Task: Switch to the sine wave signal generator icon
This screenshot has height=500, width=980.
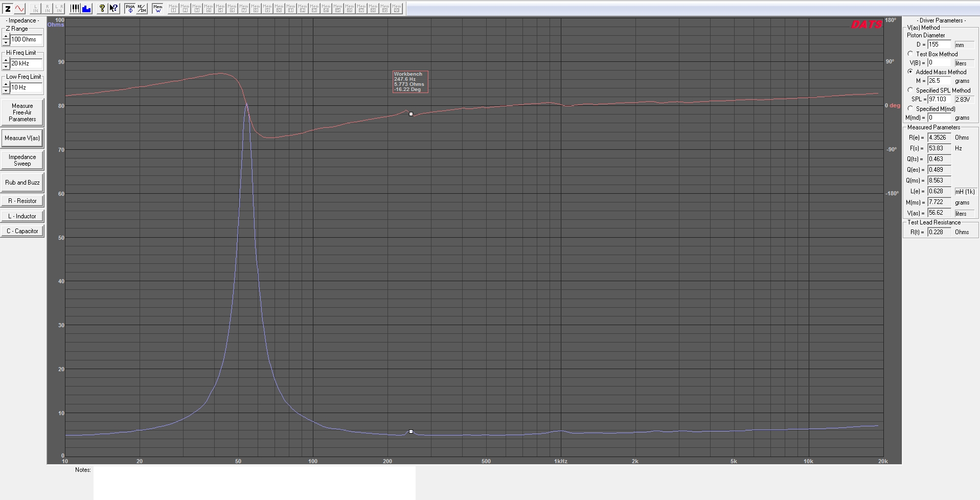Action: tap(19, 8)
